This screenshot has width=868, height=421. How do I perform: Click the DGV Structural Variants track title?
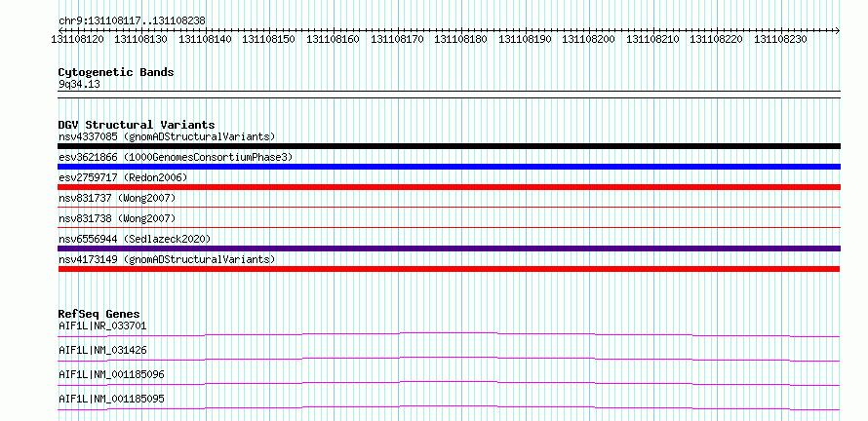[137, 125]
